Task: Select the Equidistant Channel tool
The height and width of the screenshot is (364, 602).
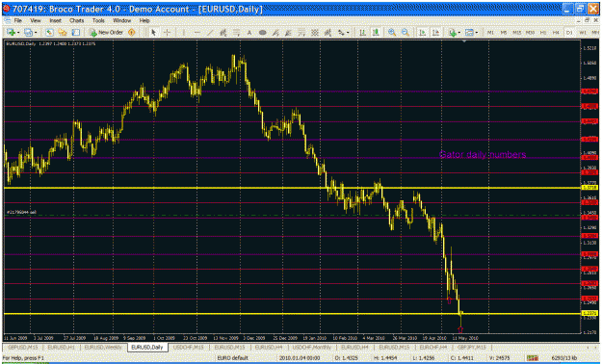Action: [223, 33]
